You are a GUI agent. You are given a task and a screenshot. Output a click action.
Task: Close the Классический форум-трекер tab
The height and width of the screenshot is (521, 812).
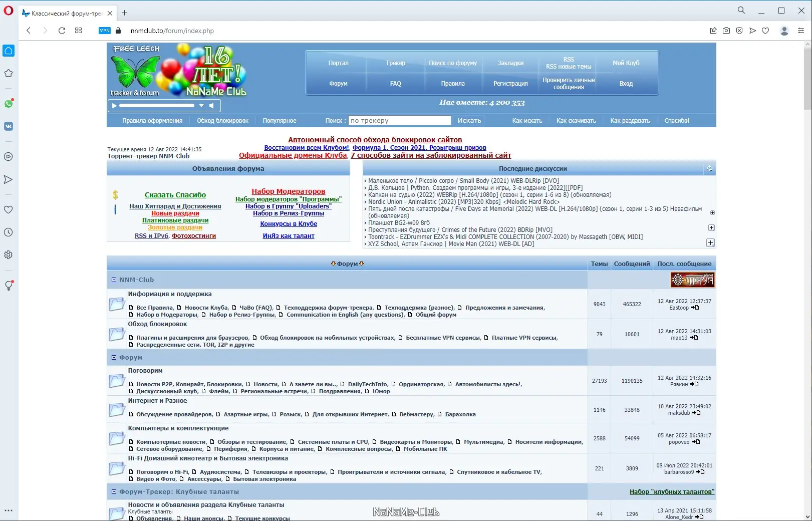pos(110,14)
